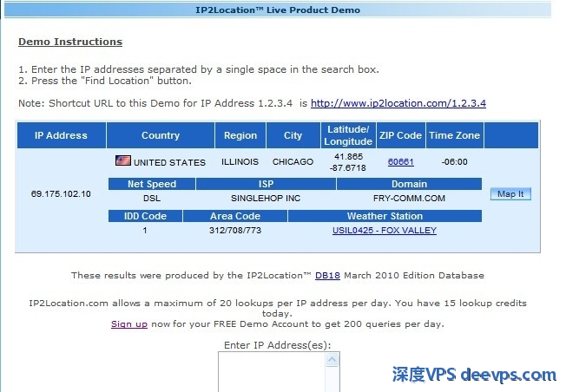The height and width of the screenshot is (392, 566).
Task: Click the Net Speed header
Action: (x=152, y=184)
